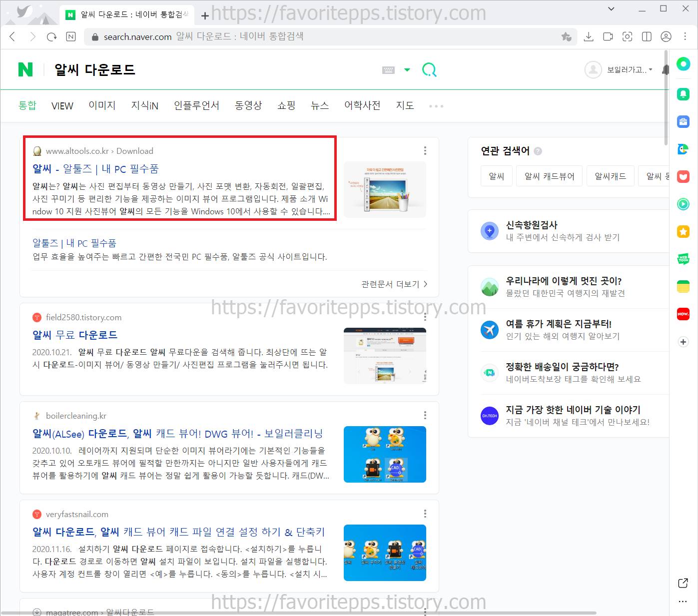This screenshot has width=698, height=616.
Task: Open the 어학사전 tab
Action: 362,105
